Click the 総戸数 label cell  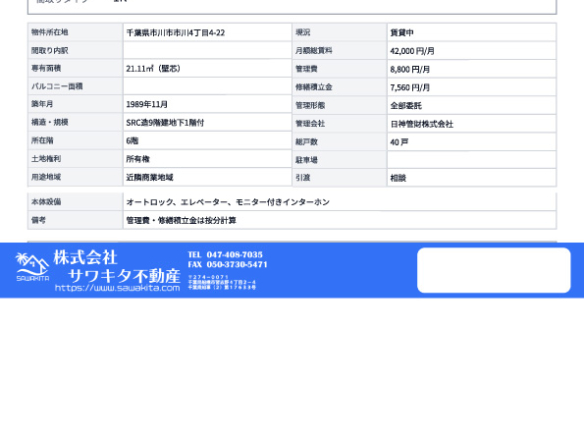point(340,142)
